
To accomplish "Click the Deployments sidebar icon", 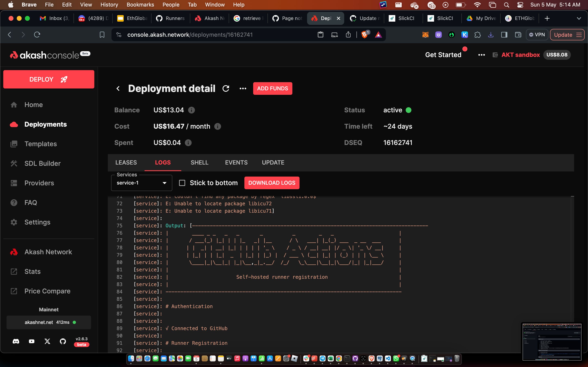I will point(14,124).
